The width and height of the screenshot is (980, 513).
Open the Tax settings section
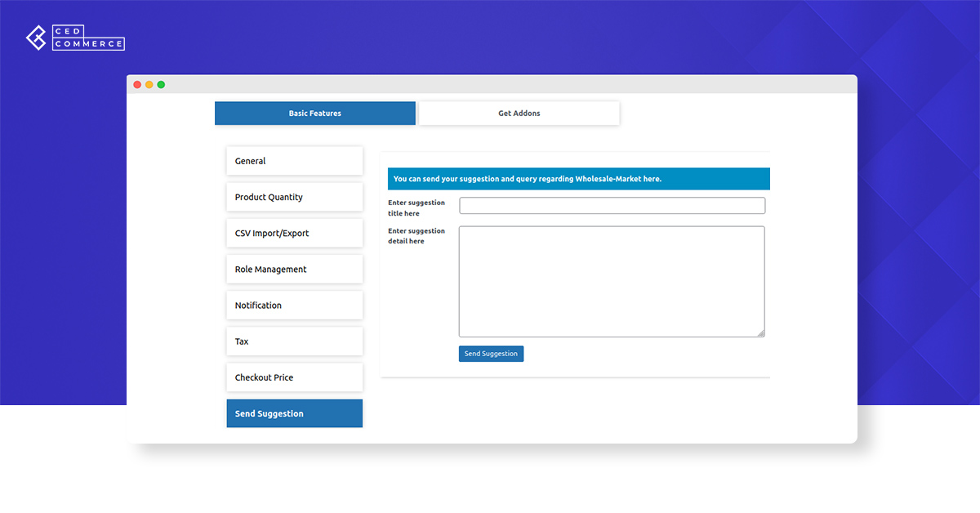click(x=295, y=341)
